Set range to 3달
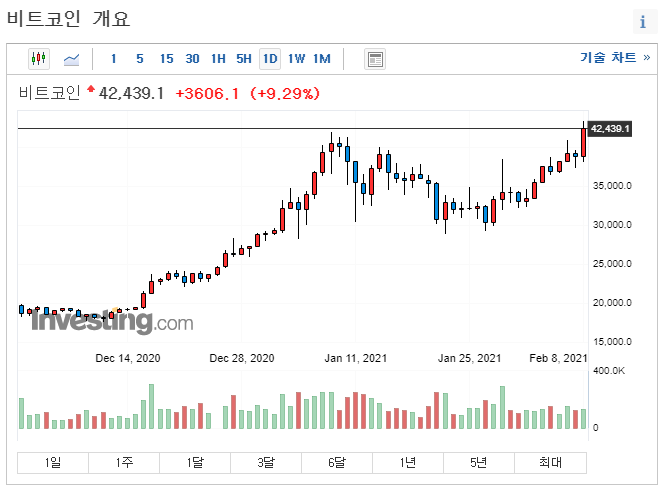This screenshot has height=503, width=665. [266, 462]
